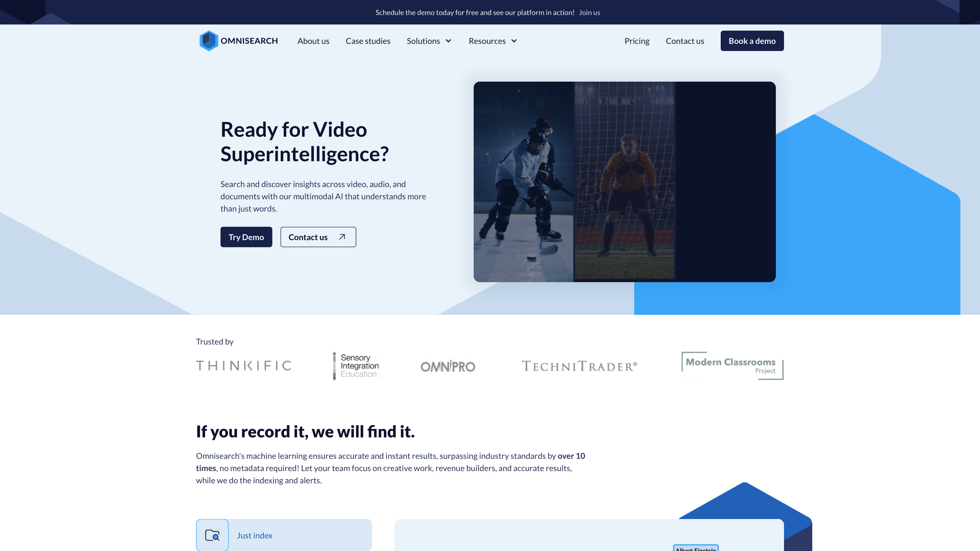Open the Case studies navigation item
Screen dimensions: 980x551
pos(368,41)
